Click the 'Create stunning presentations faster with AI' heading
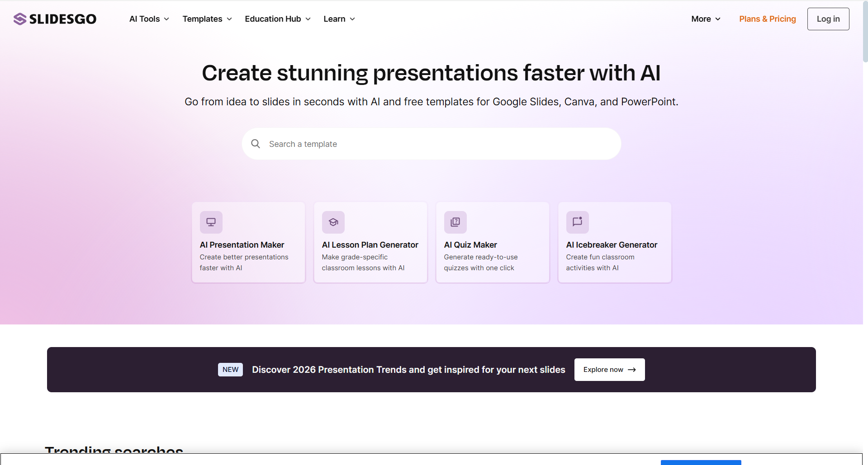 (432, 73)
